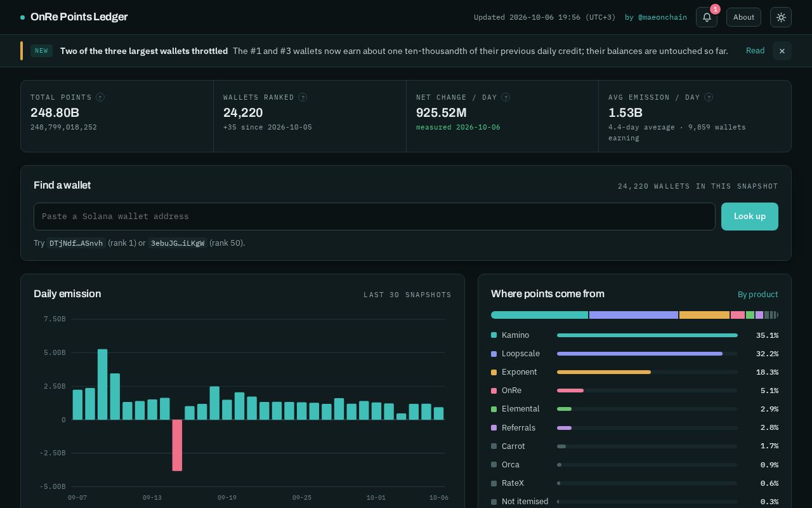
Task: Click the Look up button
Action: click(x=750, y=217)
